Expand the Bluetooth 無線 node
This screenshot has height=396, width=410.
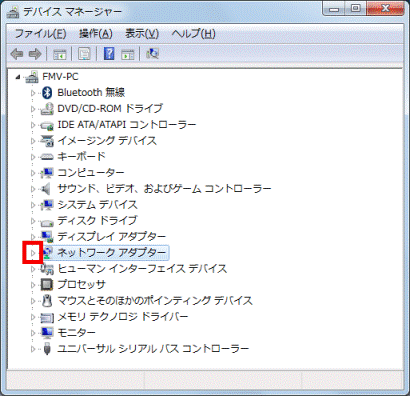pyautogui.click(x=33, y=93)
